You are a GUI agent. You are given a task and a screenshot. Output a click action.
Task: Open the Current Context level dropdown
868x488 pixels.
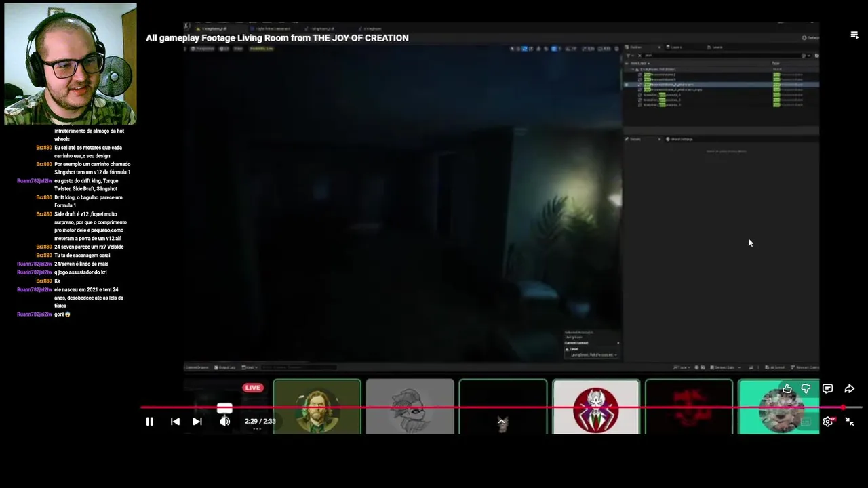tap(591, 354)
